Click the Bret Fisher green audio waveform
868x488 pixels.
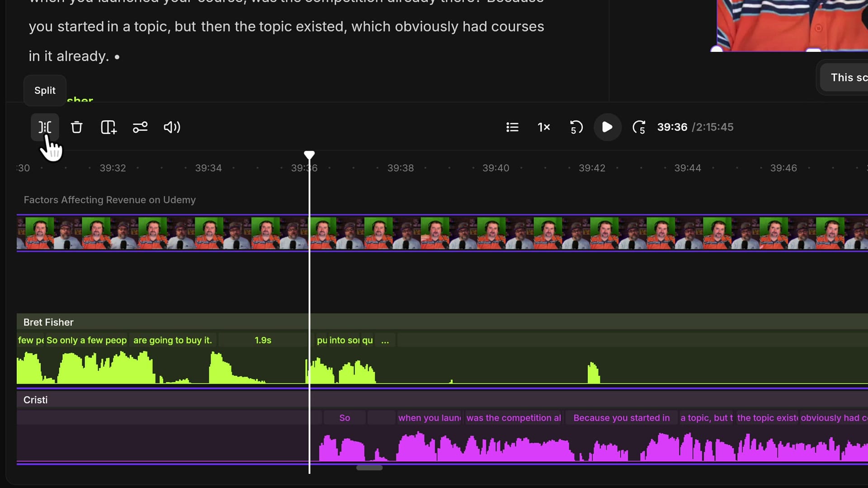tap(442, 367)
